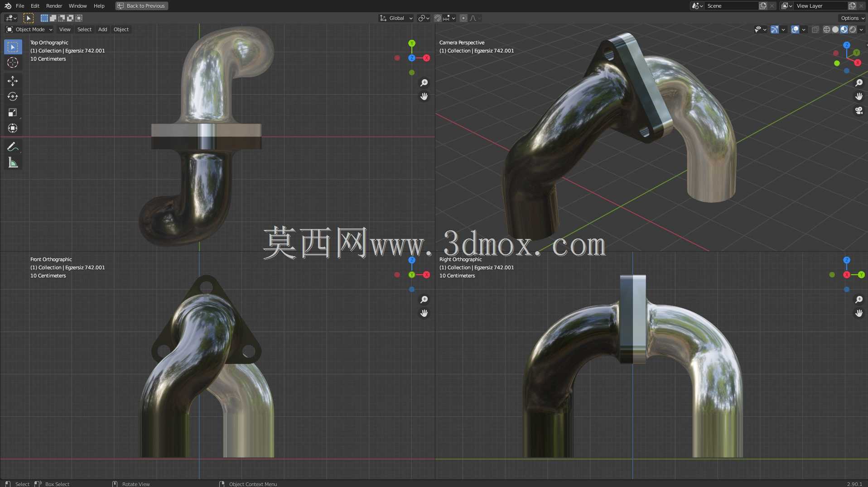Open the File menu
868x487 pixels.
click(x=20, y=6)
